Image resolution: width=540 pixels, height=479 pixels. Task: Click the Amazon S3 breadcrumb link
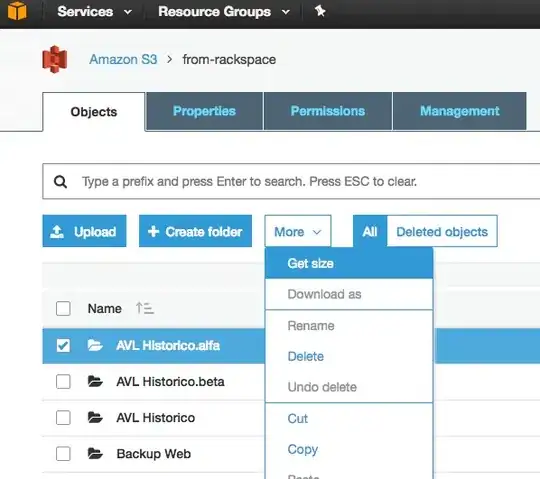point(123,60)
